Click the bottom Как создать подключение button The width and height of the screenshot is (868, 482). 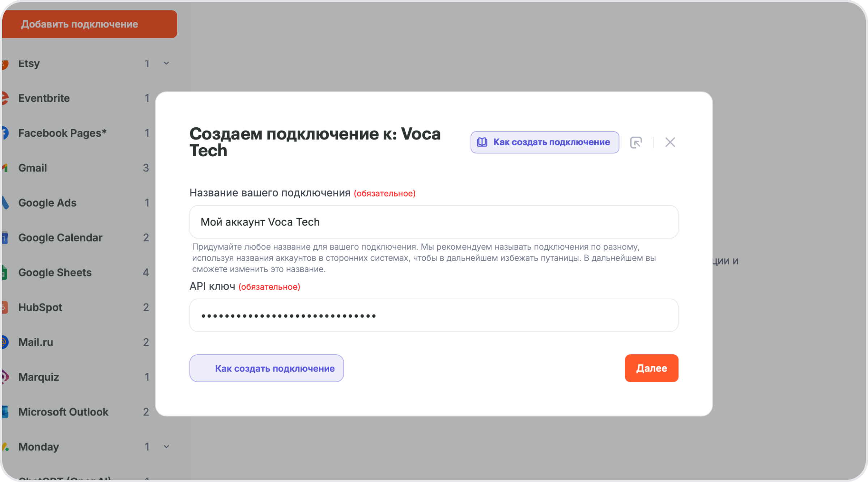click(x=267, y=368)
